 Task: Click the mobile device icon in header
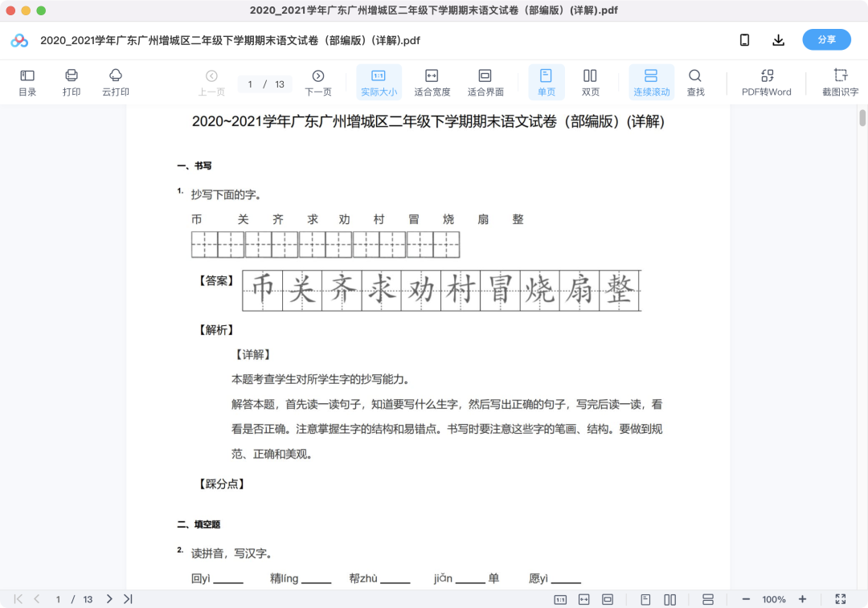coord(744,40)
